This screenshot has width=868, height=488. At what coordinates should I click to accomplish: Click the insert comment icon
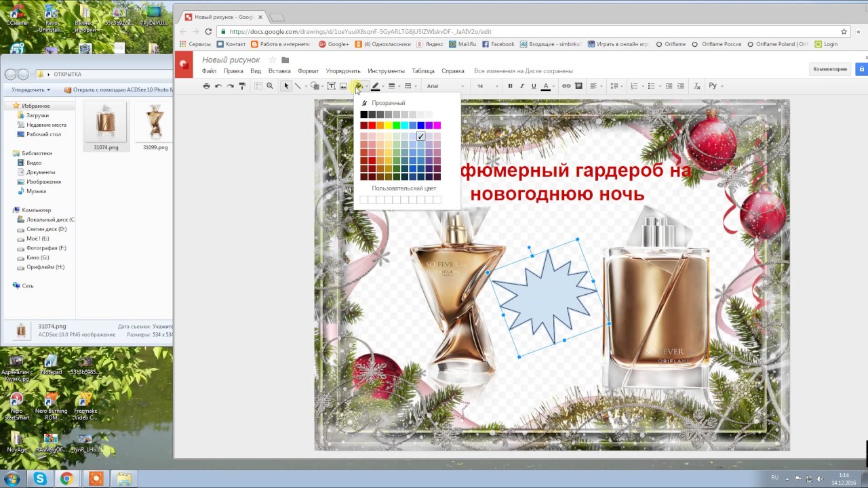click(x=578, y=86)
